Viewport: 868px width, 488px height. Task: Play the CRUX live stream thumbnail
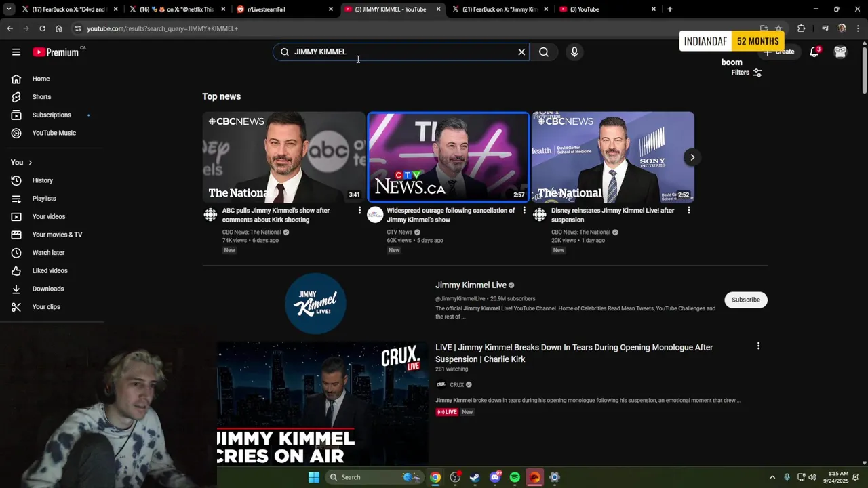323,403
